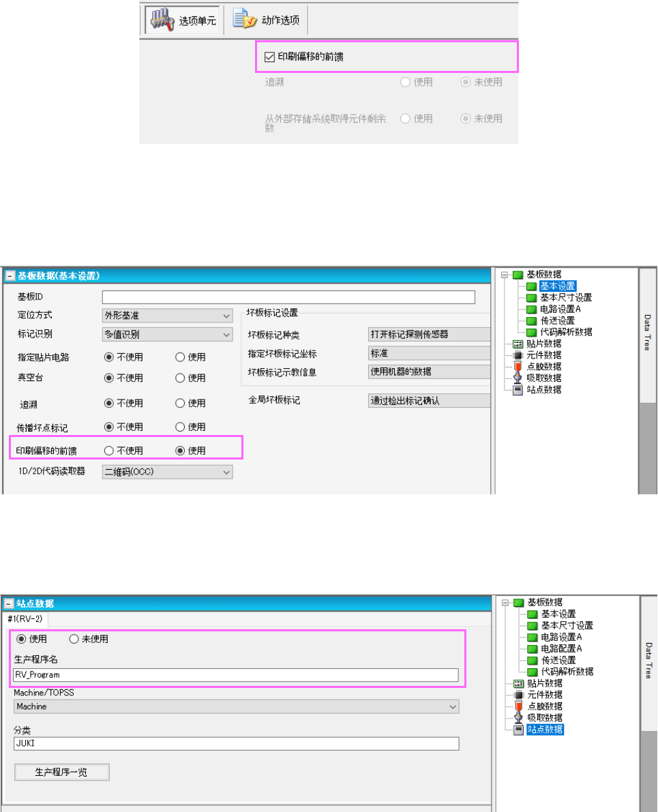
Task: Click the 全局坏板标记 field 通过检出标记确认
Action: pos(429,401)
